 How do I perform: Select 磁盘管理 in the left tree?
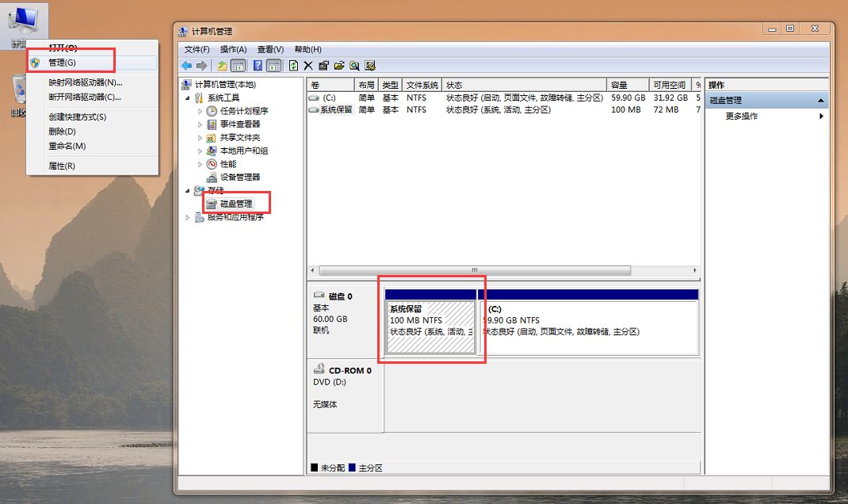(x=236, y=204)
